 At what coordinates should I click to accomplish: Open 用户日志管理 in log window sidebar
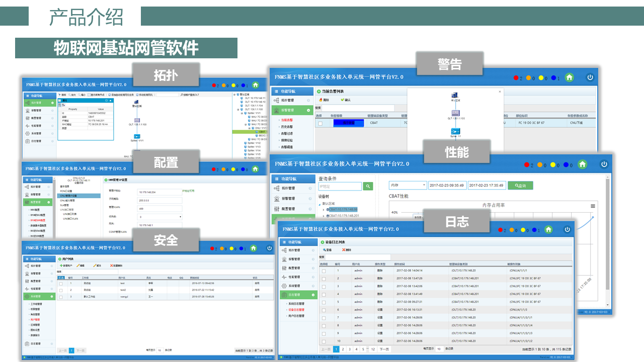[x=296, y=316]
